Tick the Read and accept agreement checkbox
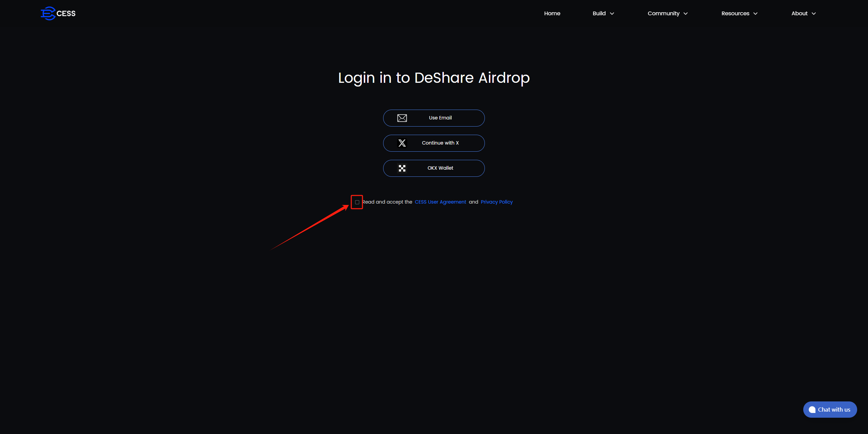 pyautogui.click(x=357, y=202)
